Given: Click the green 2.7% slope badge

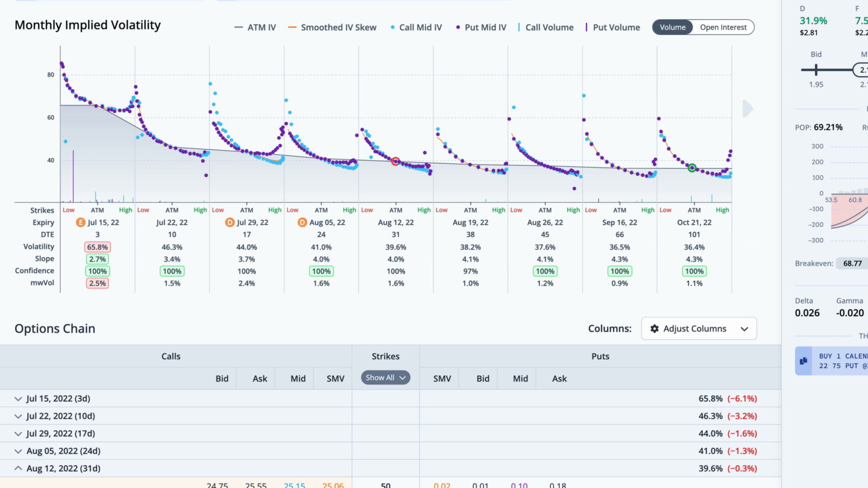Looking at the screenshot, I should tap(97, 259).
